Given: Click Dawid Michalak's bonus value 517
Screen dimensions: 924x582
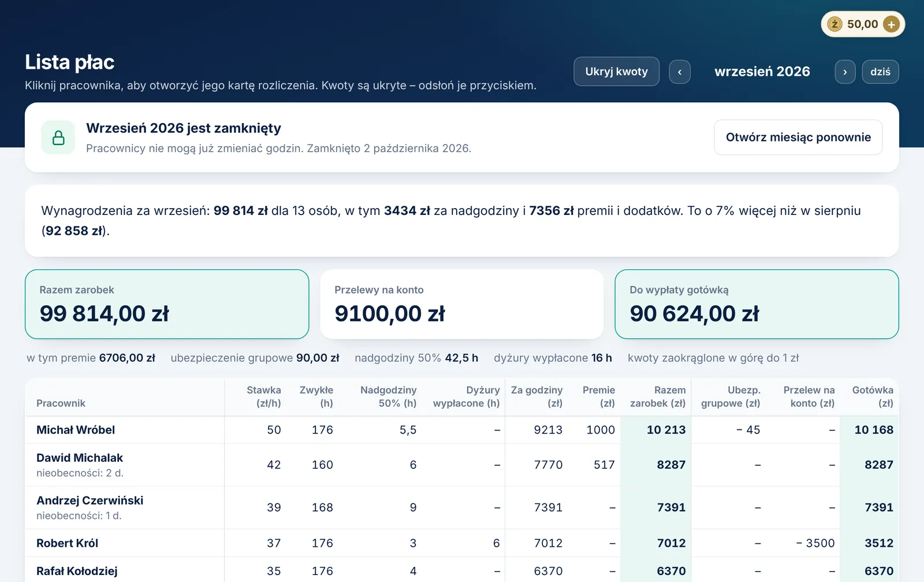Looking at the screenshot, I should [604, 465].
